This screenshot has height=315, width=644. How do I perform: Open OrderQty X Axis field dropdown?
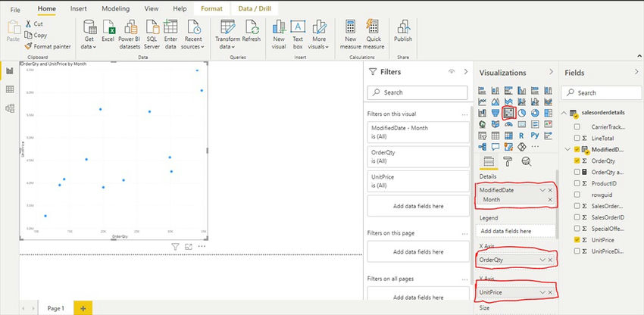click(x=542, y=260)
